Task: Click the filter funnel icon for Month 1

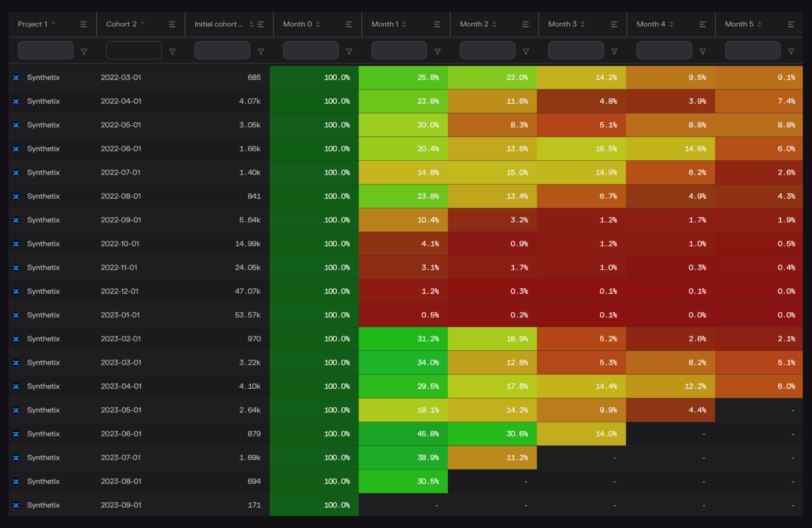Action: (x=437, y=52)
